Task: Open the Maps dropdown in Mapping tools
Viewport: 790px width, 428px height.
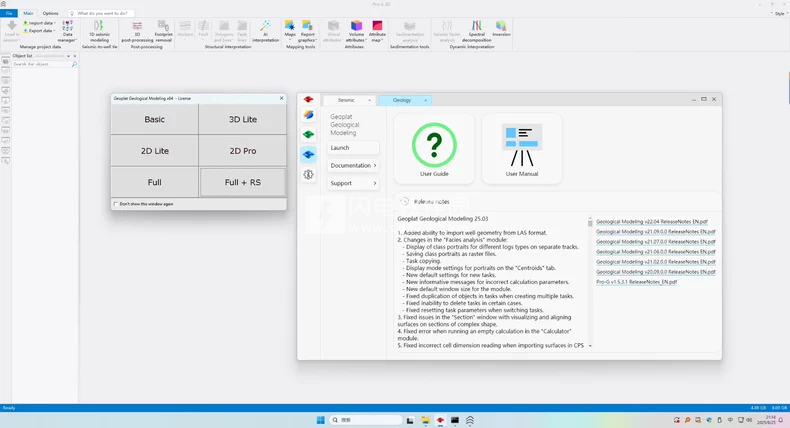Action: 289,30
